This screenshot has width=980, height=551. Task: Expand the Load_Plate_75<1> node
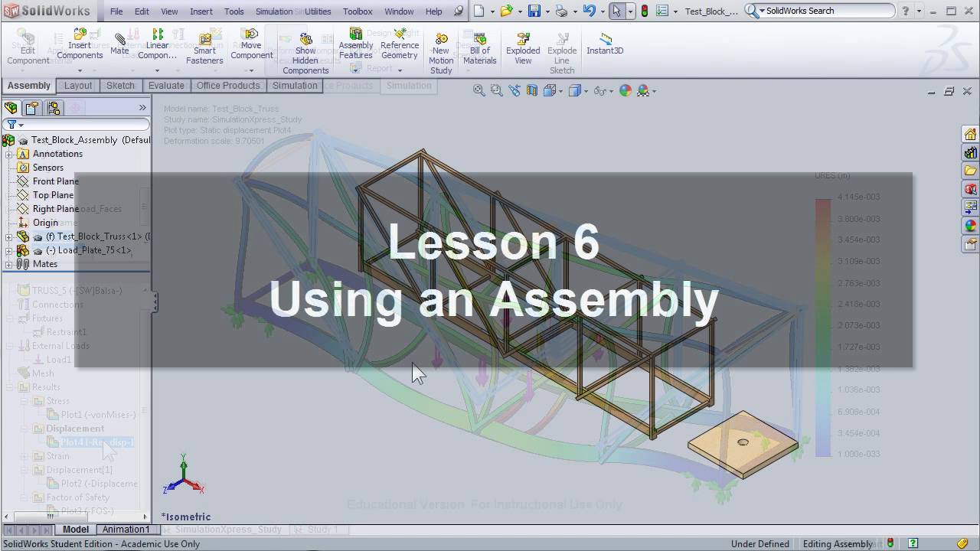(x=9, y=250)
